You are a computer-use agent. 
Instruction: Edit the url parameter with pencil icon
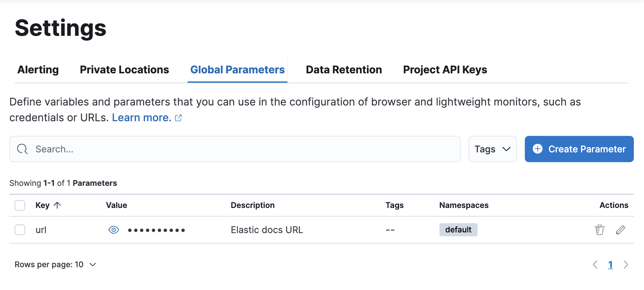621,230
